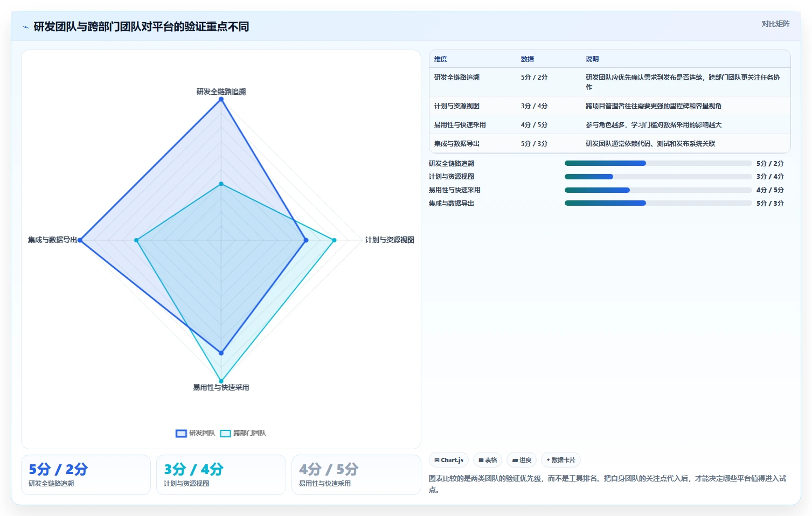Click the 研发全链路追溯 progress bar
Viewport: 812px width, 516px height.
pyautogui.click(x=658, y=163)
